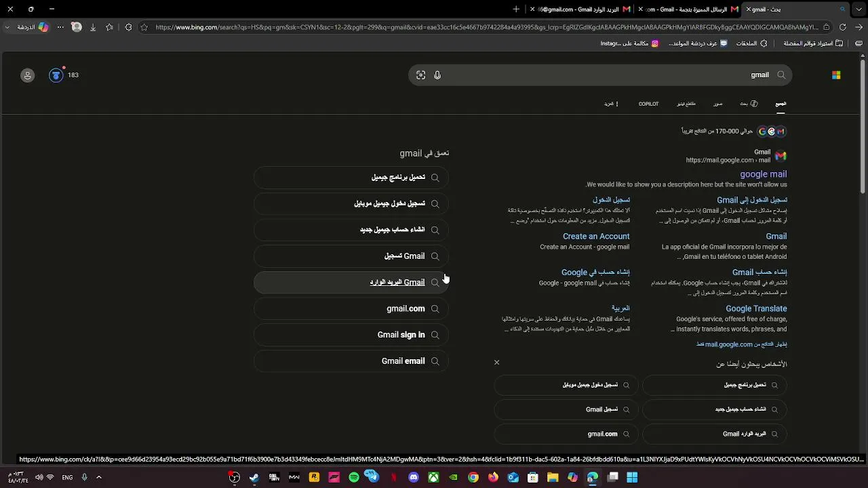The width and height of the screenshot is (868, 488).
Task: Select suggestion تحميل برنامج جيميل in explore panel
Action: [x=351, y=178]
